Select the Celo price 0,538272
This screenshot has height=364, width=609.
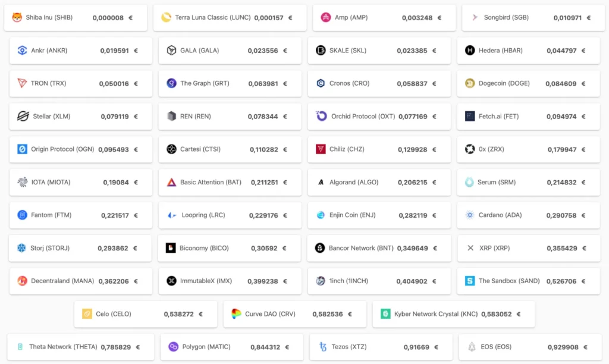point(178,314)
